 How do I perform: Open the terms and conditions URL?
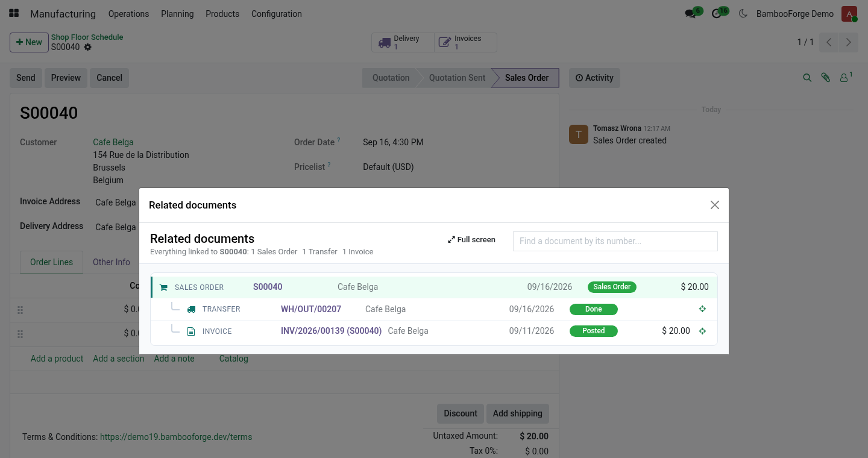[176, 437]
